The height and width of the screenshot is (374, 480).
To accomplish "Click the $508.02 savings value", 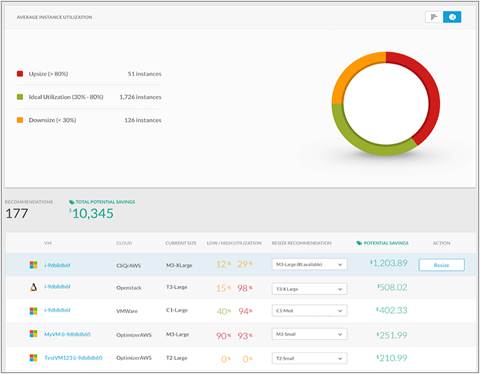I will click(x=392, y=287).
